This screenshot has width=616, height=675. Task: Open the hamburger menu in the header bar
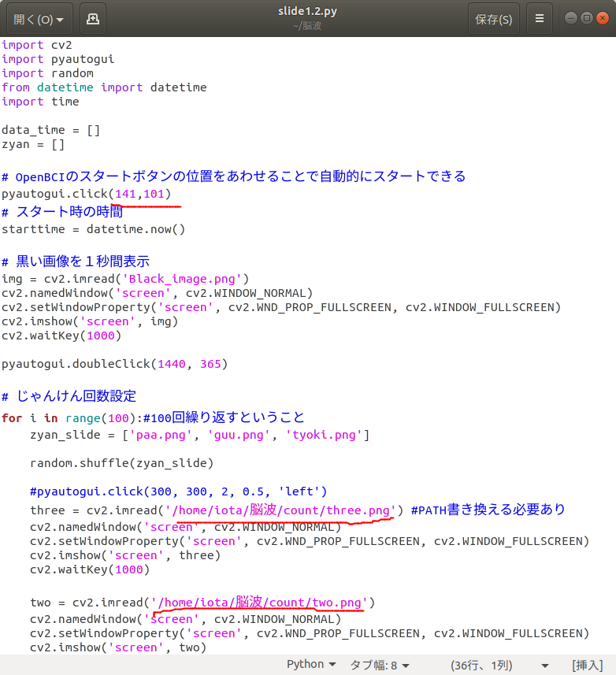[x=540, y=19]
